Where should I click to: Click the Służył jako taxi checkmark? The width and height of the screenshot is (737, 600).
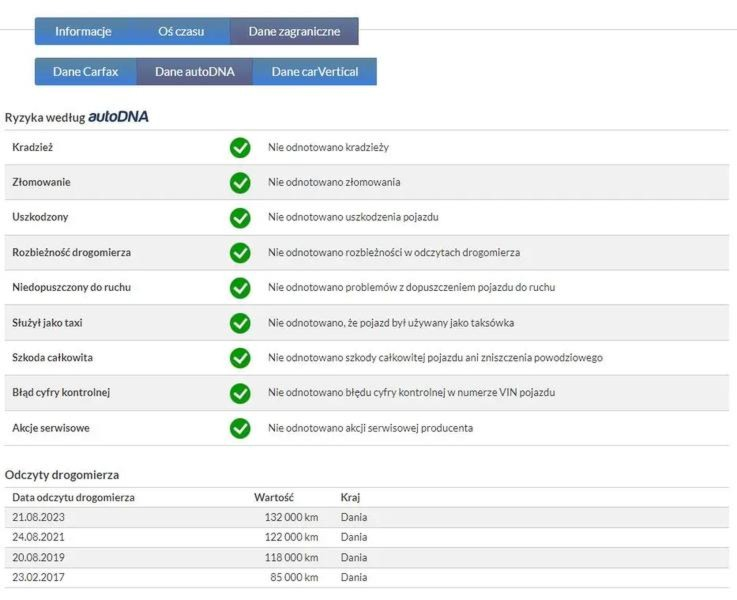coord(240,323)
